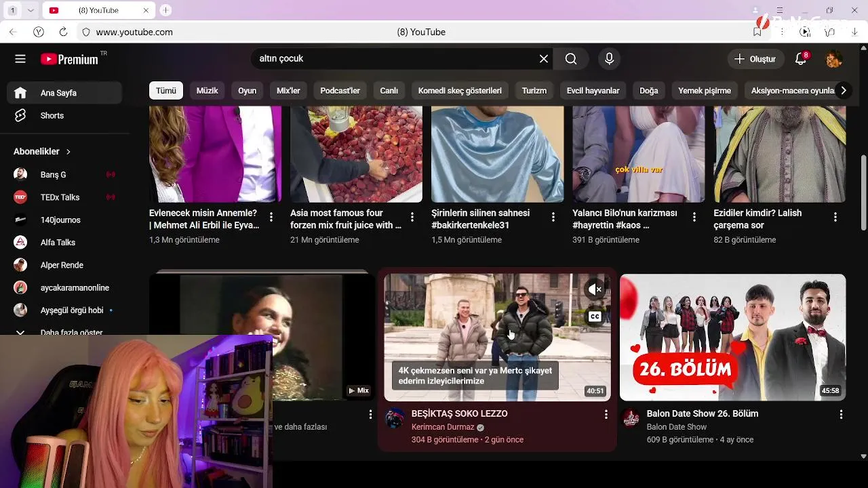Click the www.youtube.com address bar
The width and height of the screenshot is (868, 488).
[x=134, y=32]
